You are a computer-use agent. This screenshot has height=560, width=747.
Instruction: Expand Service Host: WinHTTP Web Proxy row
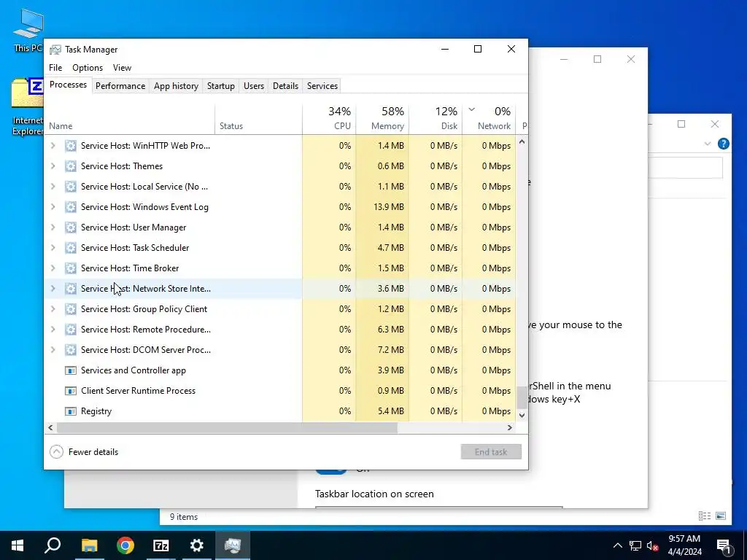click(x=53, y=146)
